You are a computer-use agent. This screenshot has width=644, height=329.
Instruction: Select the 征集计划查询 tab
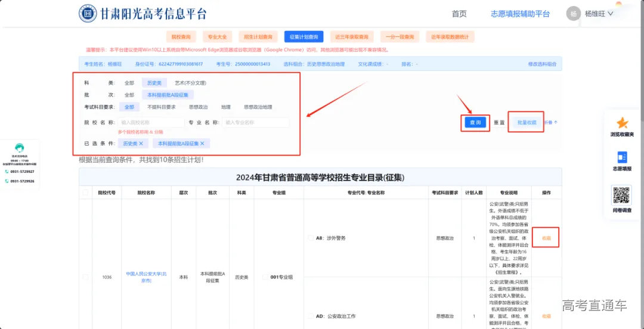coord(304,36)
